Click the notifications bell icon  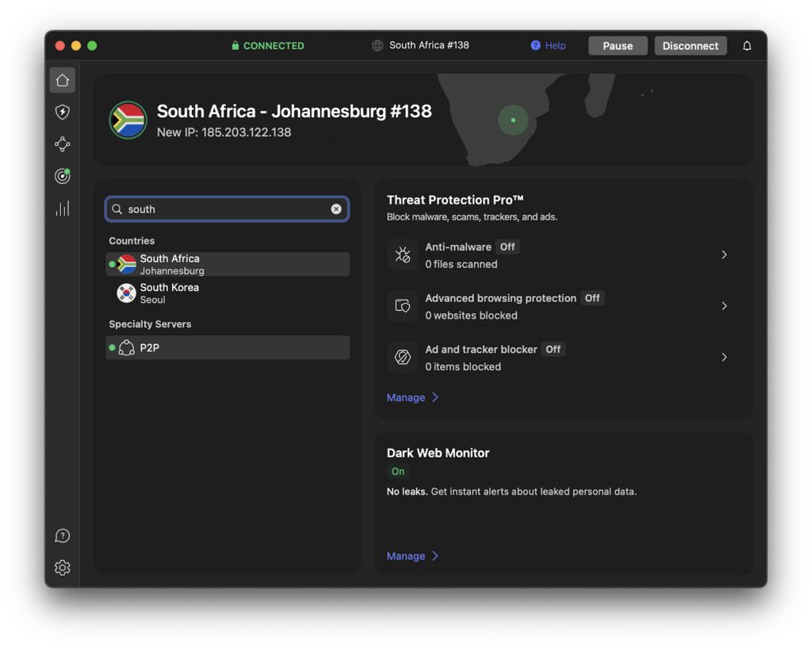click(x=747, y=46)
